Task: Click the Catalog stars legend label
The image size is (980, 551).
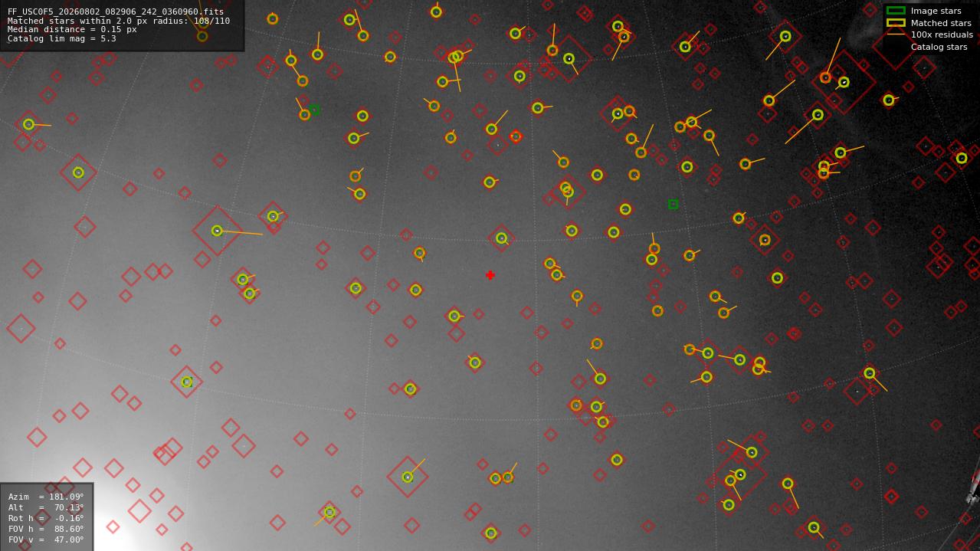Action: [939, 47]
